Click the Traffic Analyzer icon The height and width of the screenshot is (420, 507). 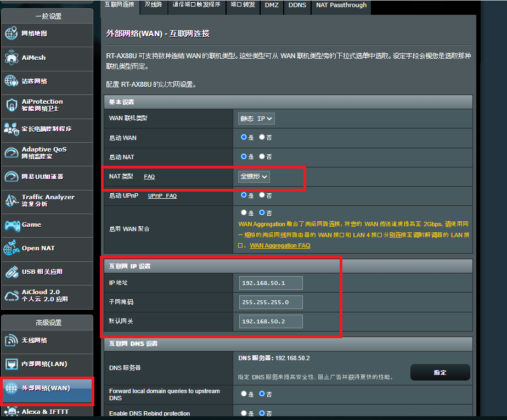[x=12, y=200]
